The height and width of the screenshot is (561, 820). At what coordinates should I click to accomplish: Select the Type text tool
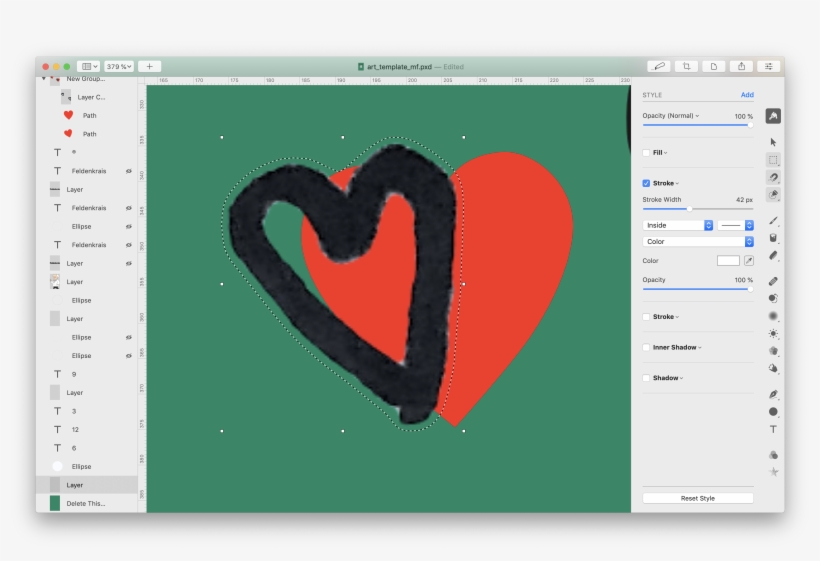(773, 429)
